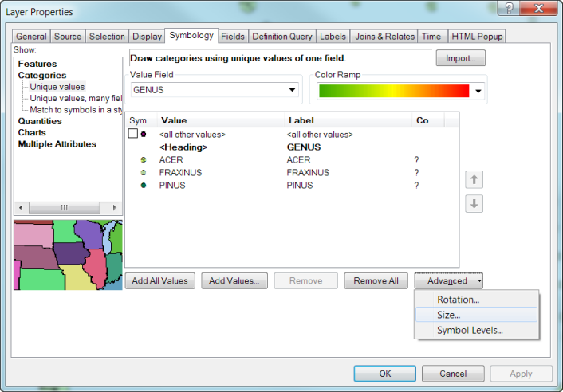
Task: Click the FRAXINUS label cell
Action: (x=308, y=173)
